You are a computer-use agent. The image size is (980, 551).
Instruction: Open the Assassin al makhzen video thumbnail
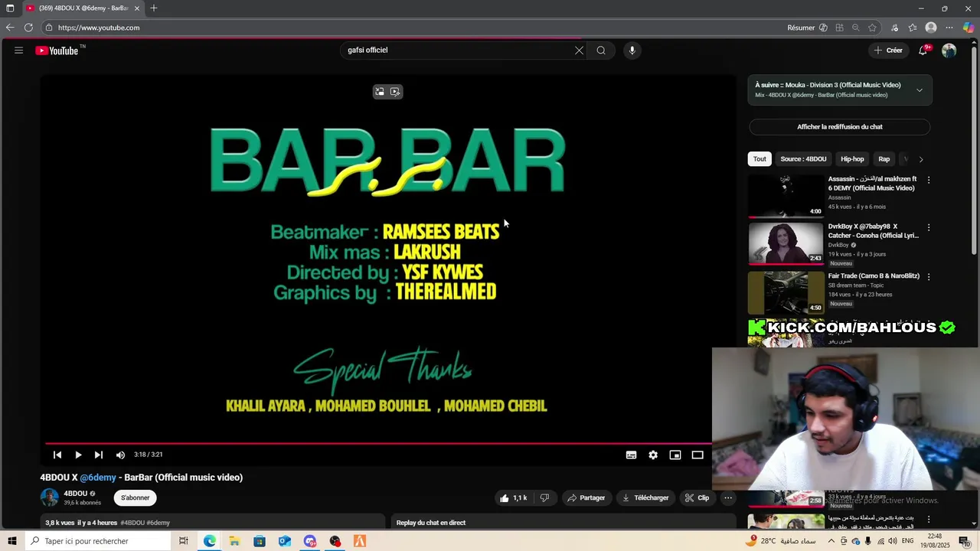pos(786,196)
